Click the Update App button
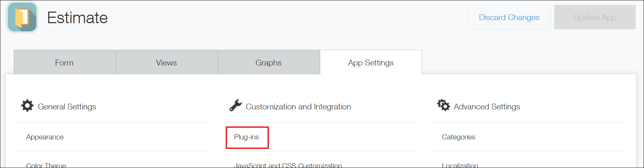Screen dimensions: 644x168 [x=595, y=17]
